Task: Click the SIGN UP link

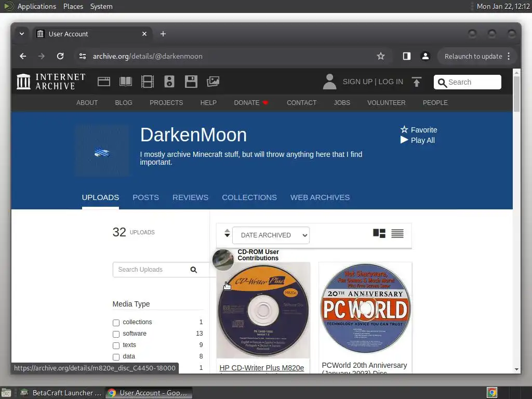Action: click(x=357, y=82)
